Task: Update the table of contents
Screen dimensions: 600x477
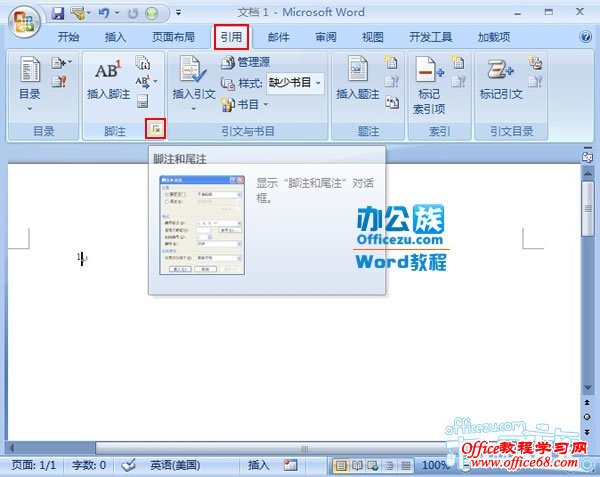Action: pos(59,81)
